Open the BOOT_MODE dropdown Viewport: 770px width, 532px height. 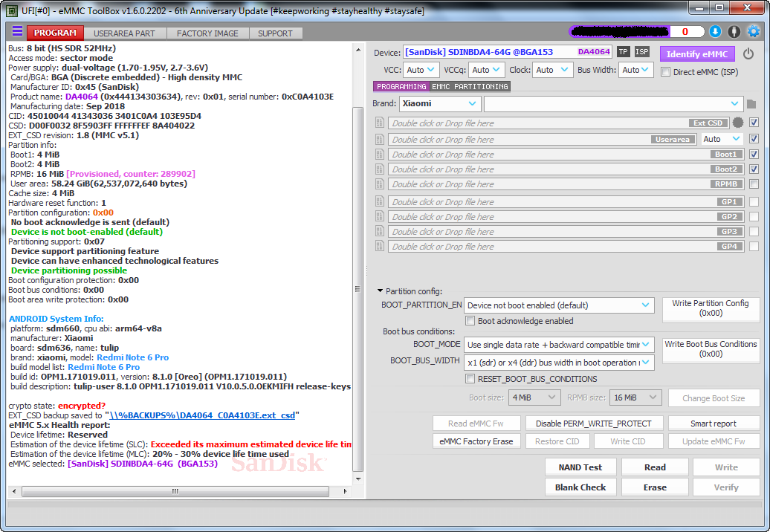(559, 345)
